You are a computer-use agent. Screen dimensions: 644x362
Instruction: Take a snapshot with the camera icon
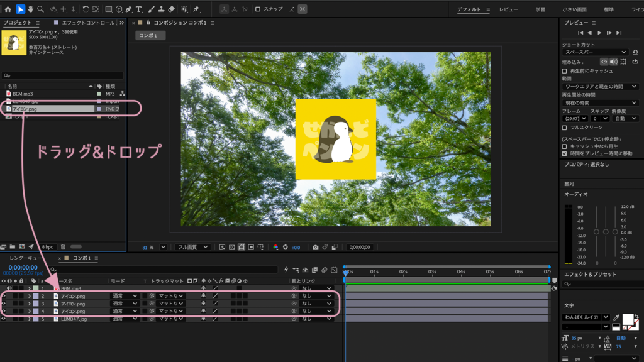pyautogui.click(x=315, y=247)
